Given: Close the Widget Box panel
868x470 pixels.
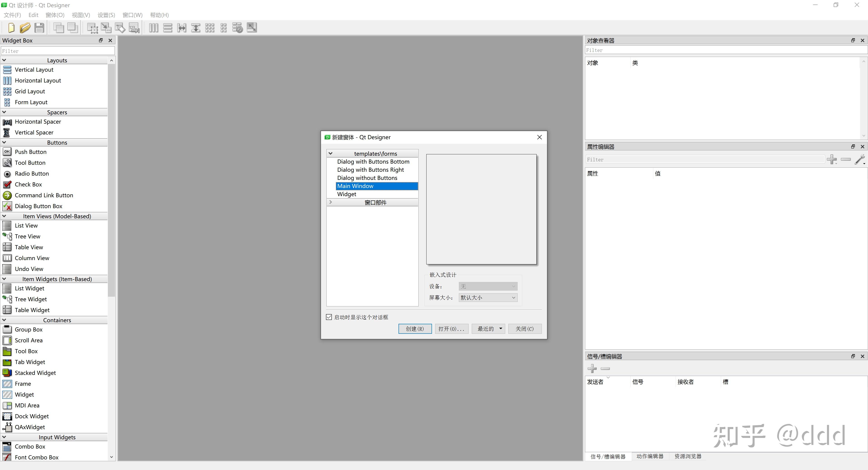Looking at the screenshot, I should [110, 40].
